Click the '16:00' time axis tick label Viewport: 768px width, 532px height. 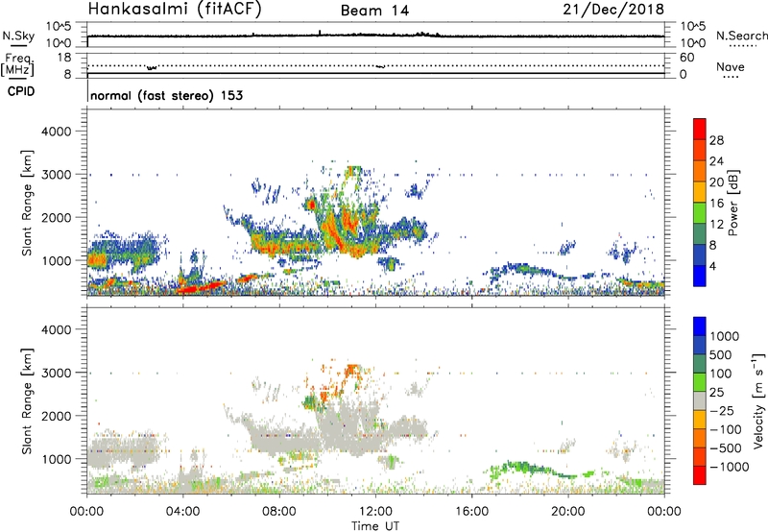[471, 512]
